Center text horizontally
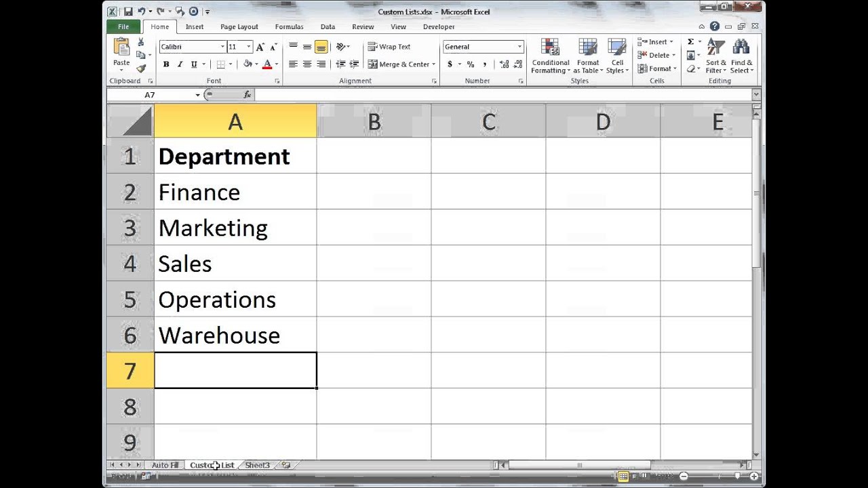This screenshot has height=488, width=868. (307, 64)
